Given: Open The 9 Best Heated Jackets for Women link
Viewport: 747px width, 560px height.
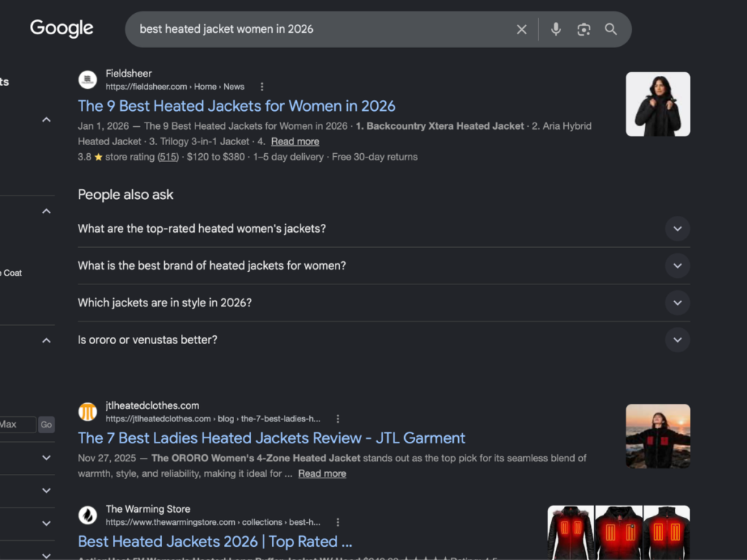Looking at the screenshot, I should click(236, 106).
